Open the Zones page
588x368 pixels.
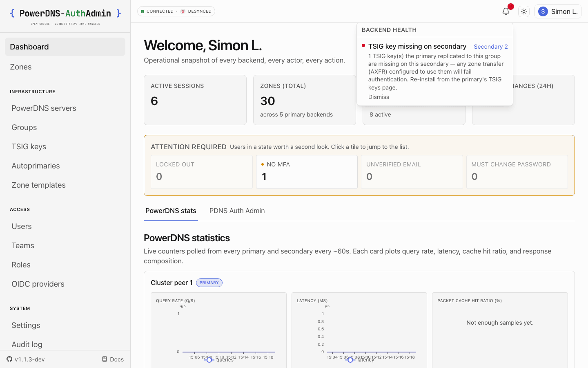(x=65, y=67)
